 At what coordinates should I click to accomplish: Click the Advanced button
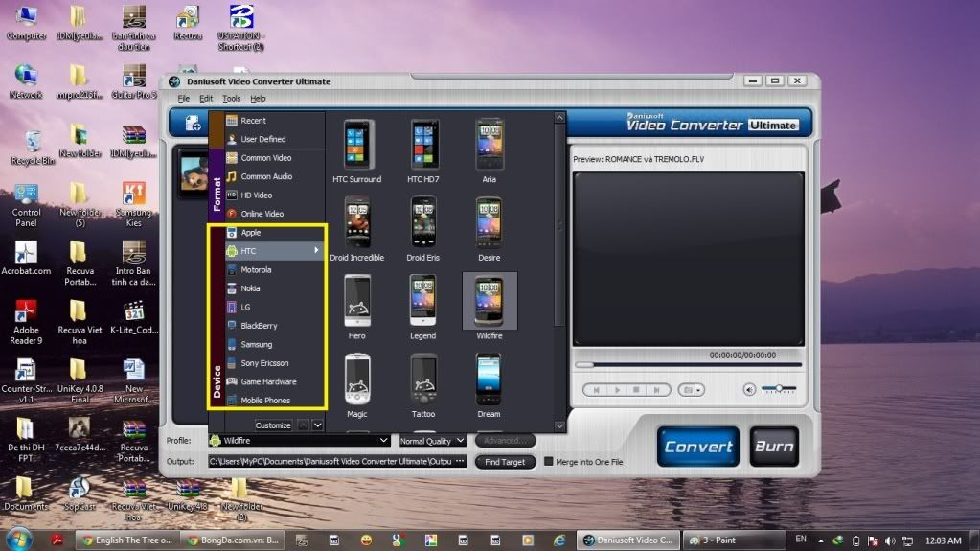(505, 441)
